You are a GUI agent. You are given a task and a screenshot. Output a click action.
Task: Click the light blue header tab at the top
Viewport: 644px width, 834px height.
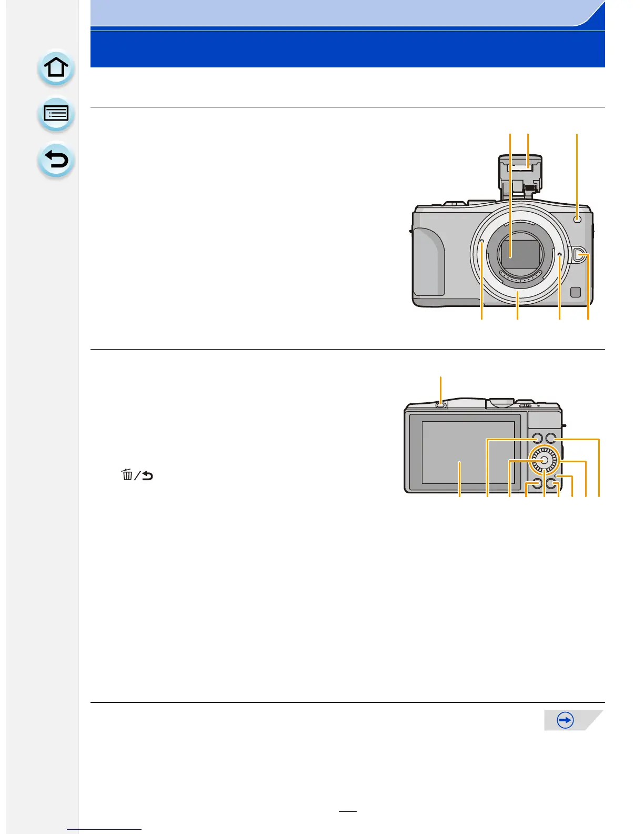click(x=347, y=13)
